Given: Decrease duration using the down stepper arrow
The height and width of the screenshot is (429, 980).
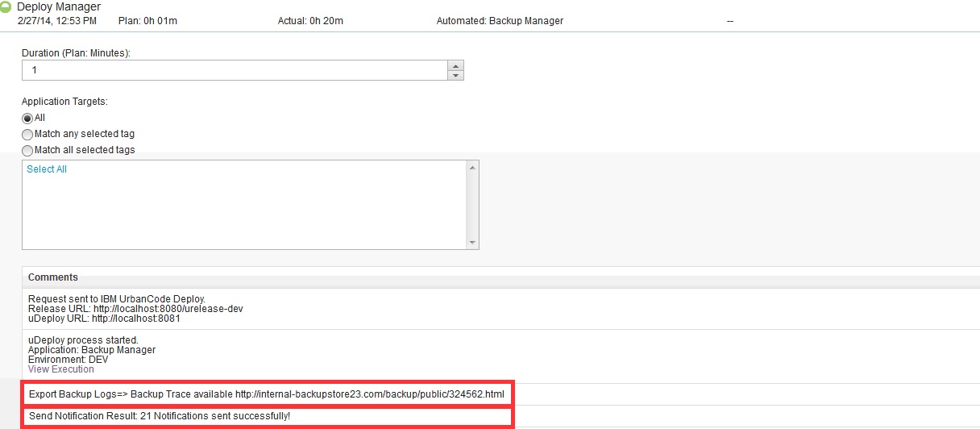Looking at the screenshot, I should pyautogui.click(x=455, y=76).
